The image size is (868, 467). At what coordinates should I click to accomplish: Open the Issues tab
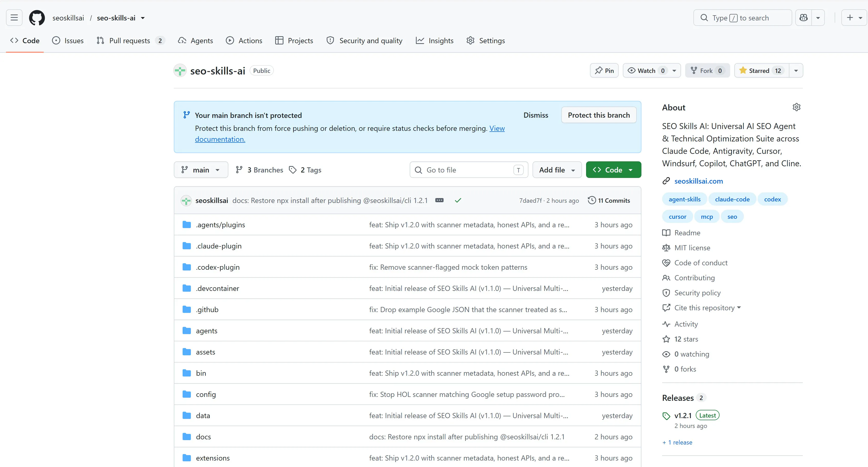click(68, 40)
